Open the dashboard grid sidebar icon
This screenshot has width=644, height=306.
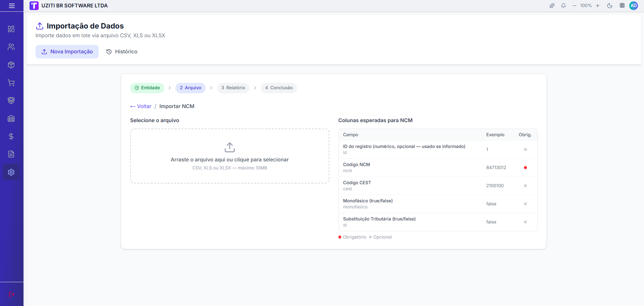[x=11, y=29]
